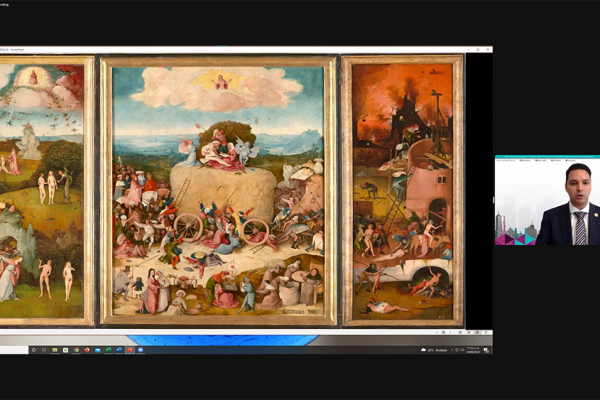Click the central Haywain painting panel
This screenshot has height=400, width=600.
[x=218, y=191]
